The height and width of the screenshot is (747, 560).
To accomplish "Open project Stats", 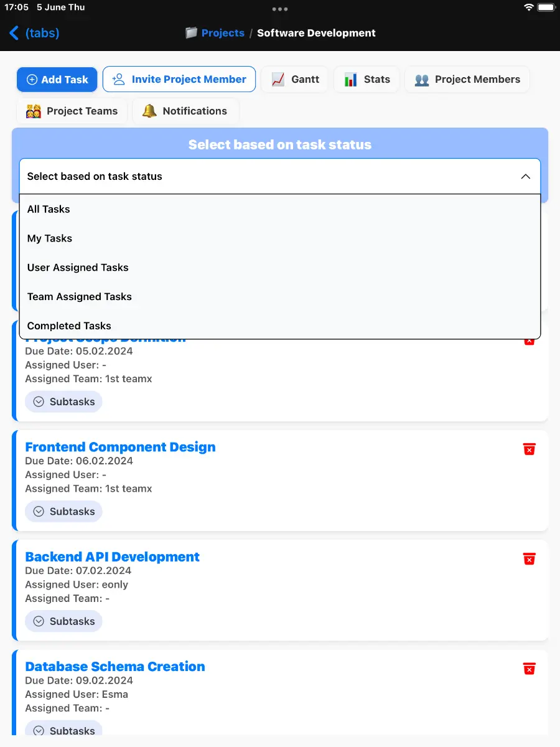I will pyautogui.click(x=367, y=80).
